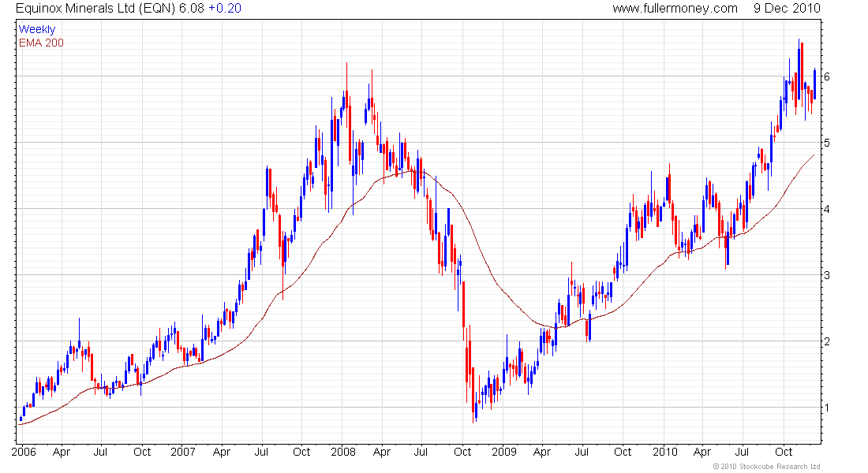
Task: Click the '2009' x-axis label
Action: pyautogui.click(x=504, y=452)
